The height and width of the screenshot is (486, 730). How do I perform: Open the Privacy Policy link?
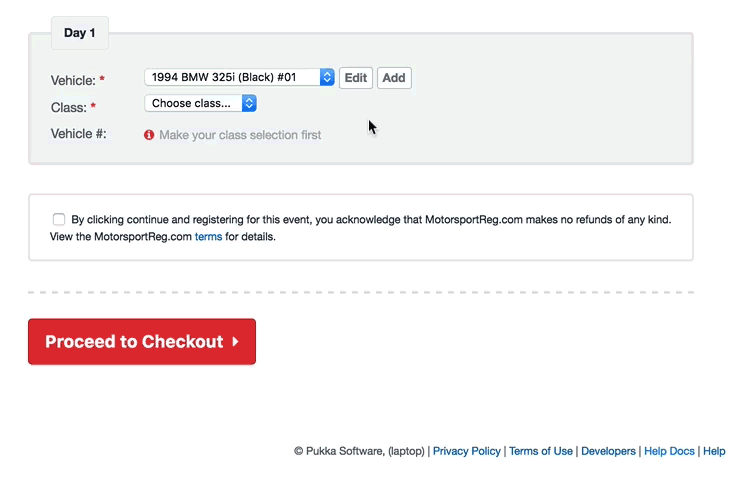466,451
